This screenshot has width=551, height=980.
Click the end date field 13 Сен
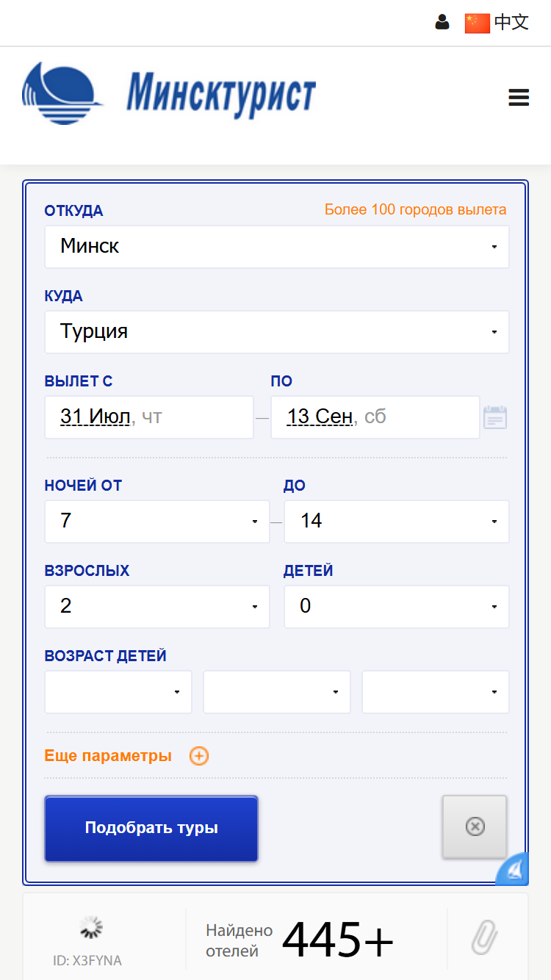[375, 417]
